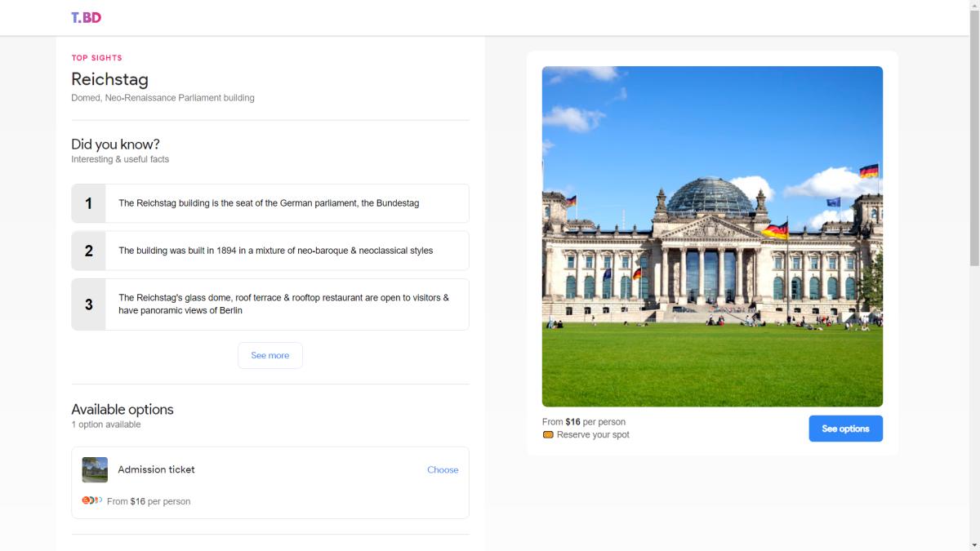Click the number 1 fact badge

88,203
